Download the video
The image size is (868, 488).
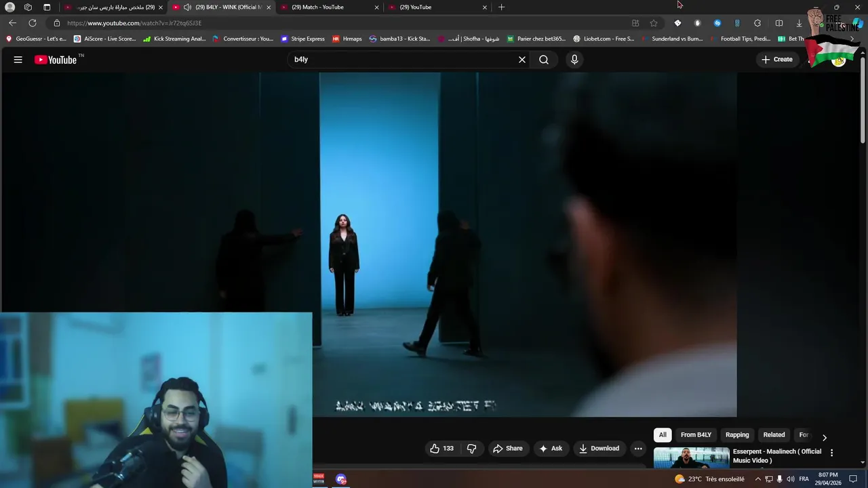coord(599,448)
